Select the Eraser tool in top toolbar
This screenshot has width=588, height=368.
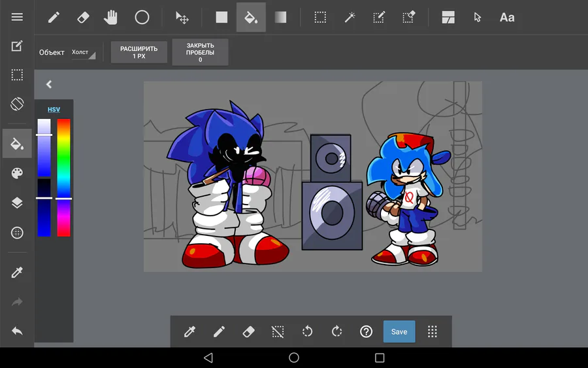[83, 17]
